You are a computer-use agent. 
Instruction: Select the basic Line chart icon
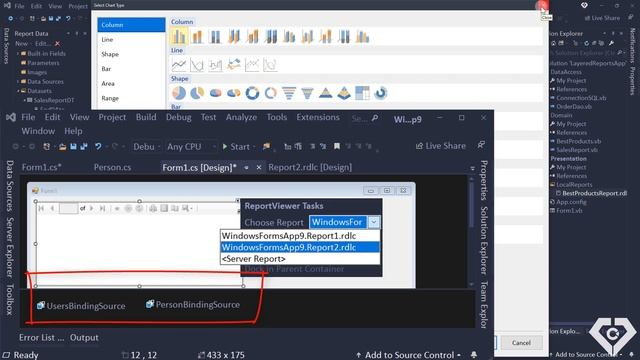(x=179, y=64)
